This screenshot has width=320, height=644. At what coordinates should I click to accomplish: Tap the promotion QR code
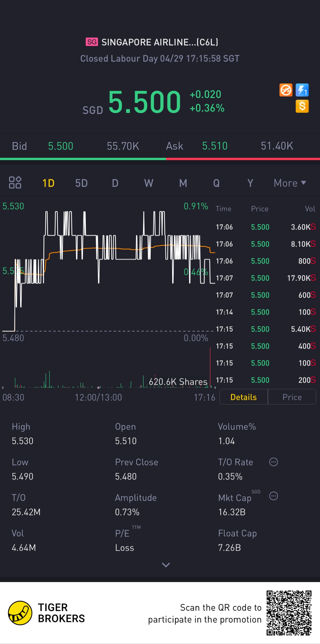tap(289, 613)
